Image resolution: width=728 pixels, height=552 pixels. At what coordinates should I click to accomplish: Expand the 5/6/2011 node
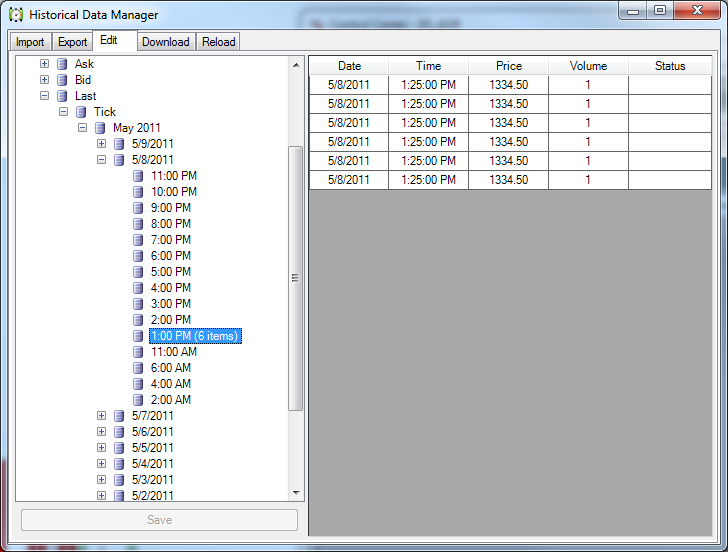tap(102, 432)
